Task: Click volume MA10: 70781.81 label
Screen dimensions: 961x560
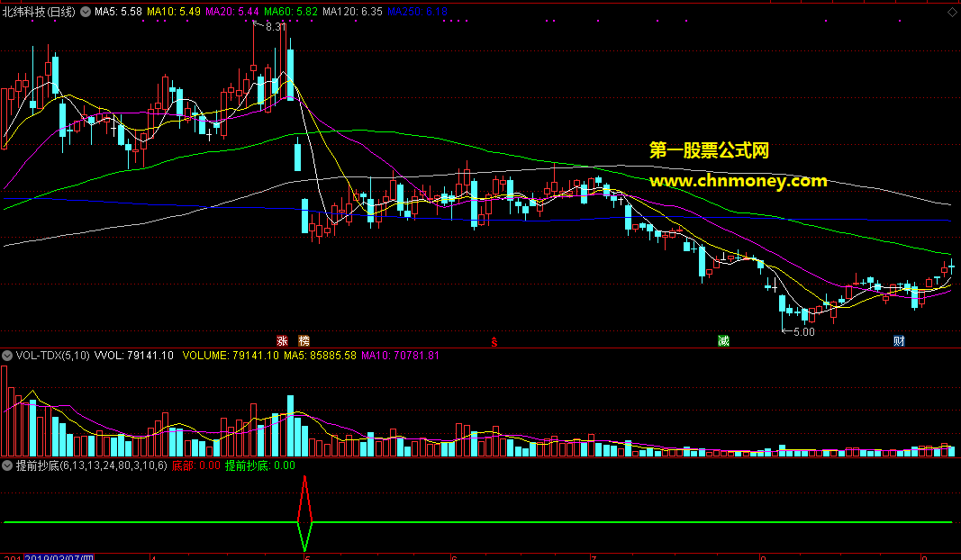Action: [x=400, y=356]
